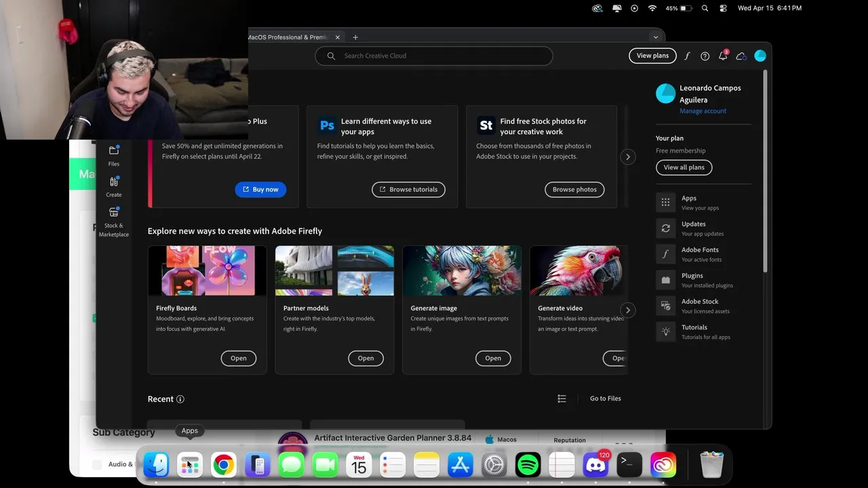Click the View plans button
Image resolution: width=868 pixels, height=488 pixels.
pyautogui.click(x=652, y=56)
